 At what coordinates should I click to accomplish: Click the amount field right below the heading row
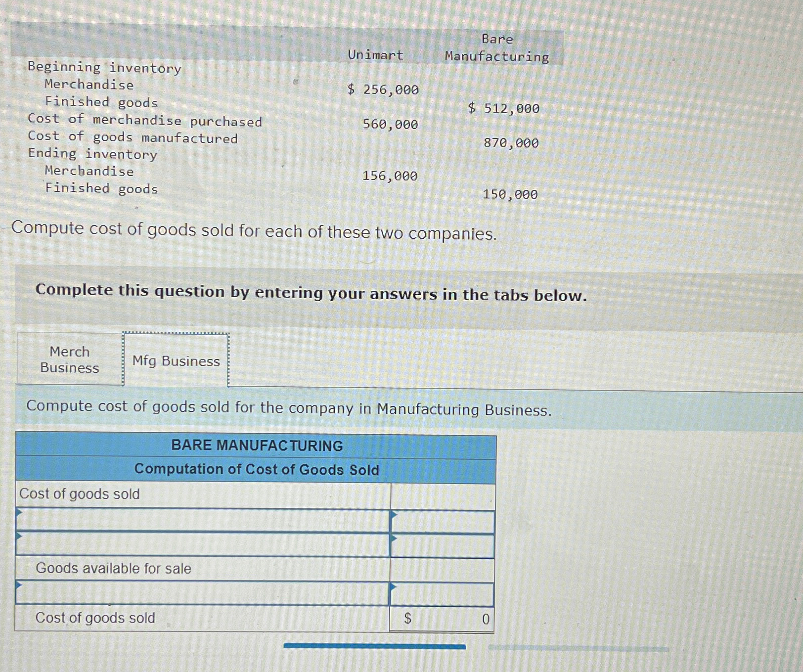point(443,522)
